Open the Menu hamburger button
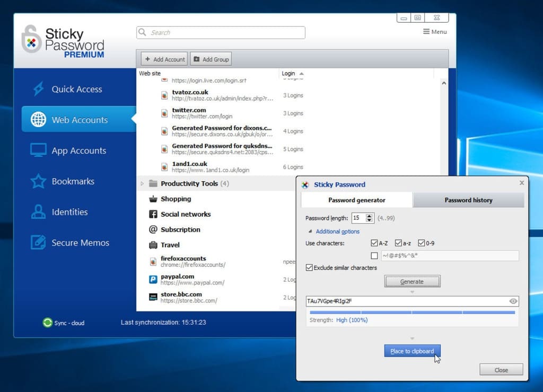The height and width of the screenshot is (392, 543). pos(435,32)
